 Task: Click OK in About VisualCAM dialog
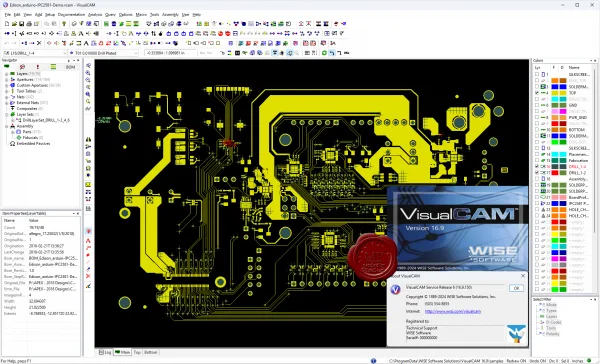516,288
